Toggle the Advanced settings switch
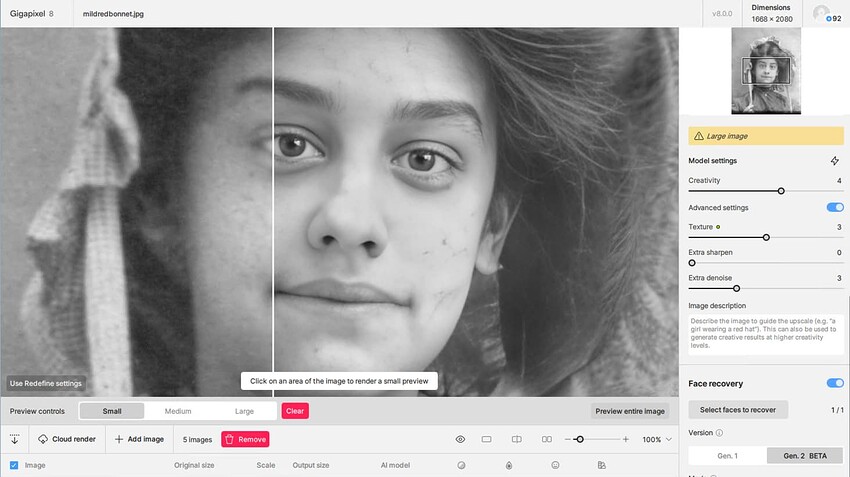850x477 pixels. click(x=835, y=208)
